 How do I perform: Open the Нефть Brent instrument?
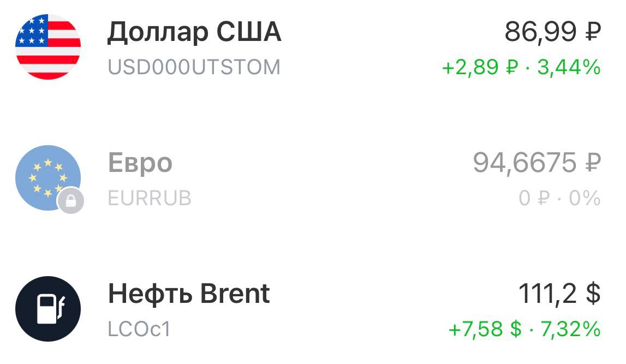[x=189, y=294]
